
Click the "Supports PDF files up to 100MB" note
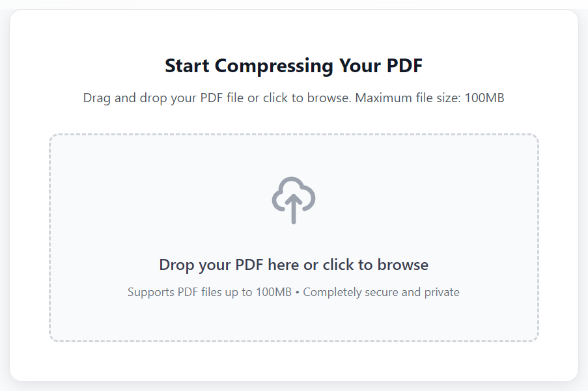pos(209,292)
